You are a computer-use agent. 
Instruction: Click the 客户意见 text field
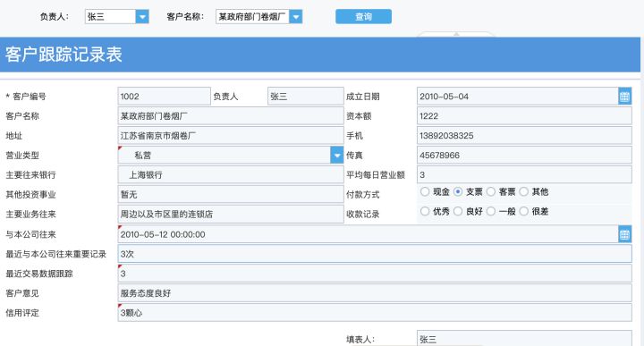click(x=375, y=293)
